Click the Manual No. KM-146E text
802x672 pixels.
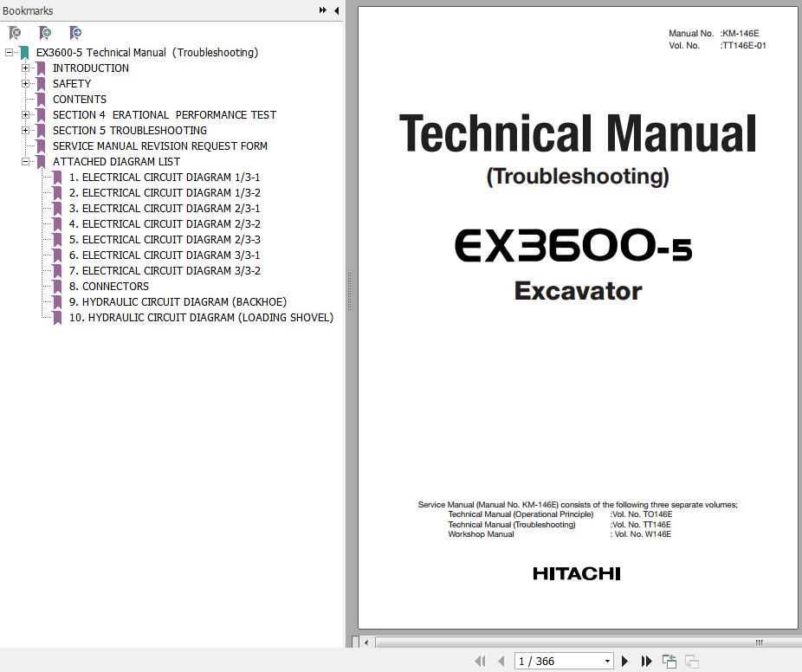pyautogui.click(x=714, y=33)
